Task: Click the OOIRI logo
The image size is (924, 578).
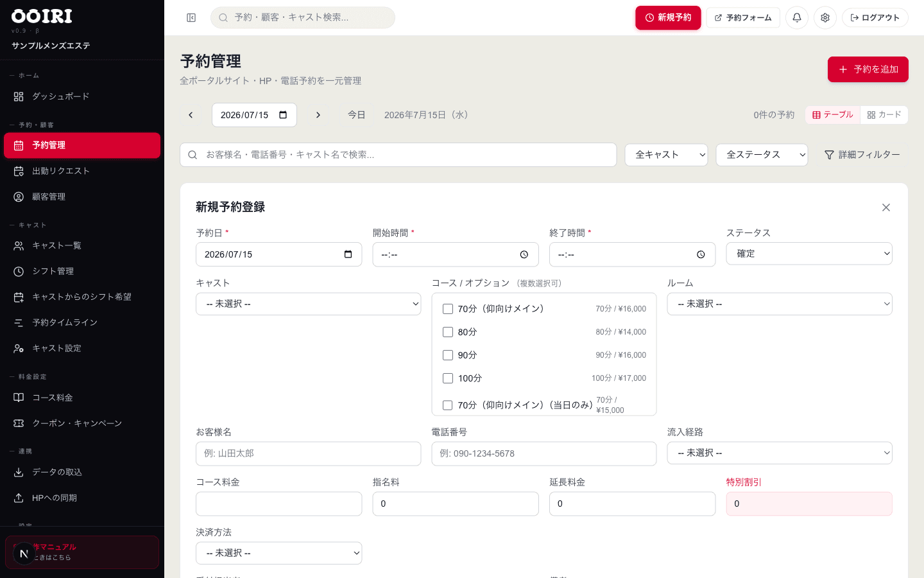Action: [42, 16]
